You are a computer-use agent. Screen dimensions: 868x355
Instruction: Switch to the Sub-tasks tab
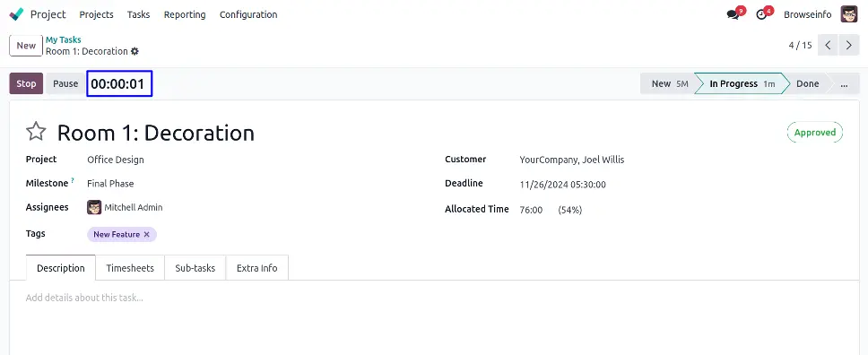click(x=195, y=268)
